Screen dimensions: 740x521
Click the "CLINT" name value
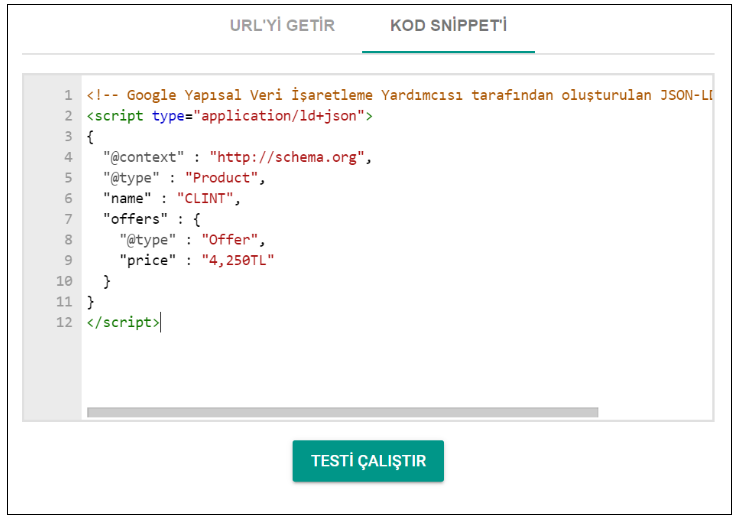(205, 199)
